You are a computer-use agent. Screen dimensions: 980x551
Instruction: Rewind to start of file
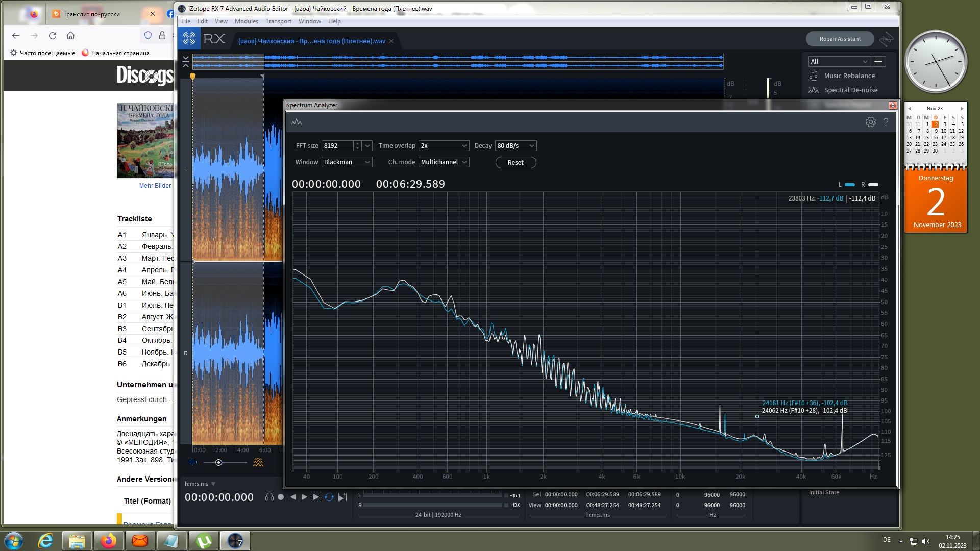click(x=292, y=497)
